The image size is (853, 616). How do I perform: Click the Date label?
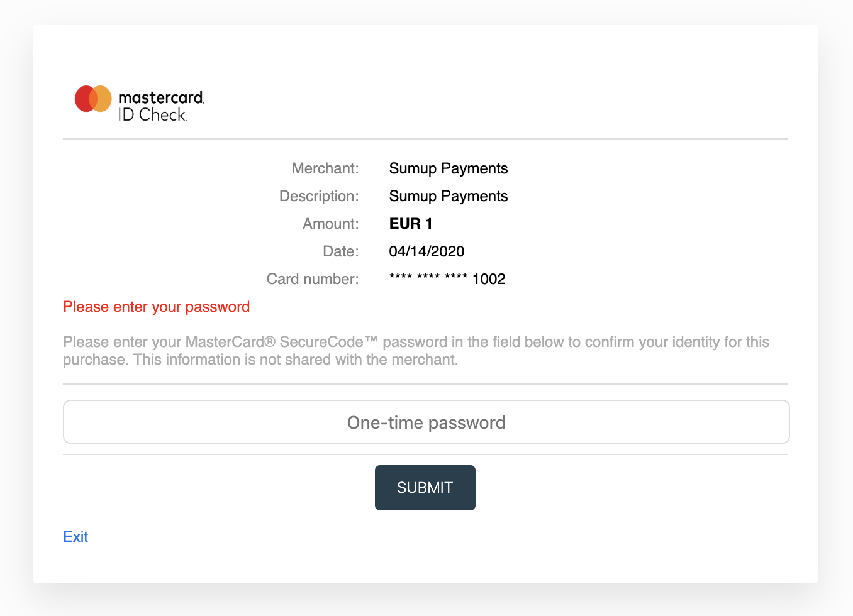pos(341,251)
